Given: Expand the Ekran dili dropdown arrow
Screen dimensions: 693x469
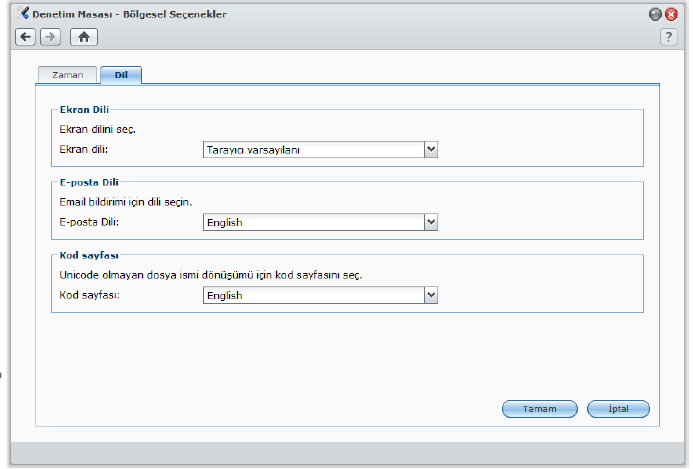Looking at the screenshot, I should point(431,149).
